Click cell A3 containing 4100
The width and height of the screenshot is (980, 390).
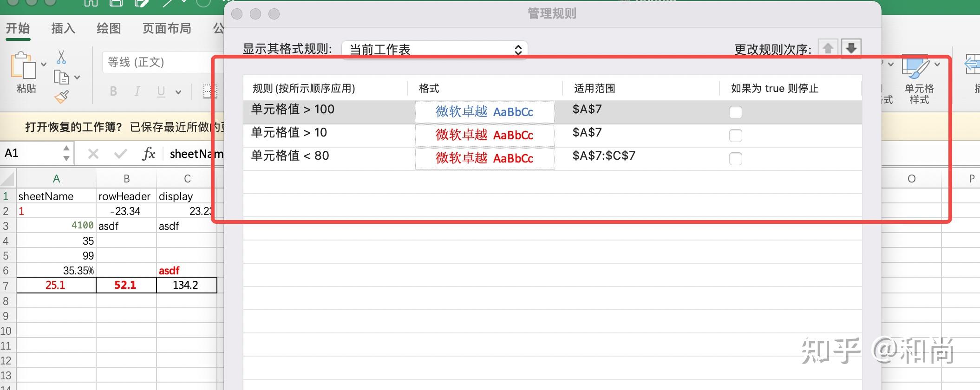pos(56,226)
